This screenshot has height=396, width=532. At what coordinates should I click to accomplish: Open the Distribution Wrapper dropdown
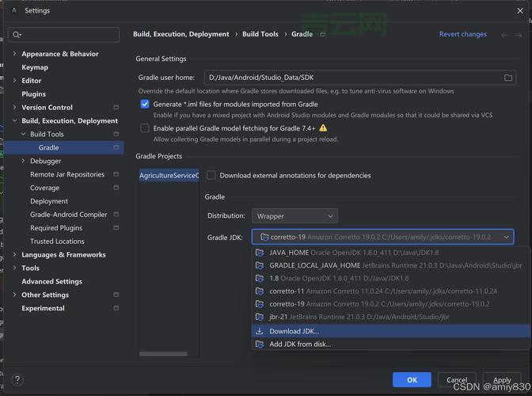pyautogui.click(x=294, y=216)
